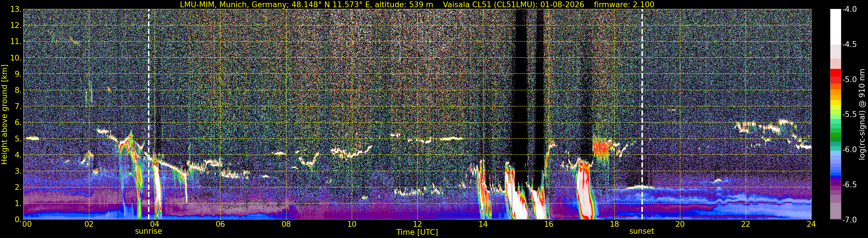Click the white dashed sunset marker line
The height and width of the screenshot is (238, 868).
642,114
